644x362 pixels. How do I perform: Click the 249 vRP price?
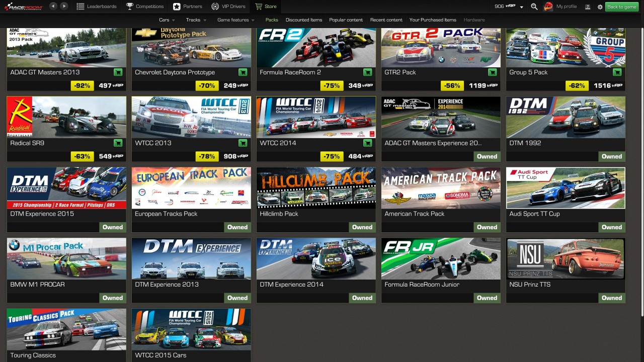pos(236,85)
